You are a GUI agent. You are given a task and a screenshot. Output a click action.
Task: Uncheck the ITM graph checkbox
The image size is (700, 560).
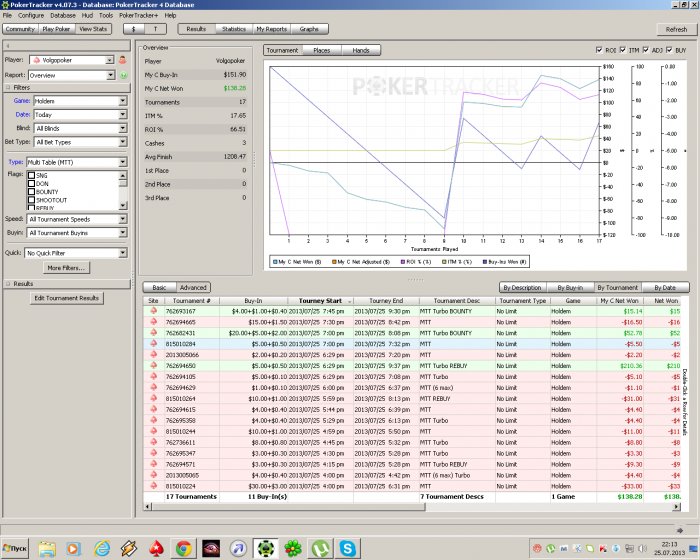624,50
